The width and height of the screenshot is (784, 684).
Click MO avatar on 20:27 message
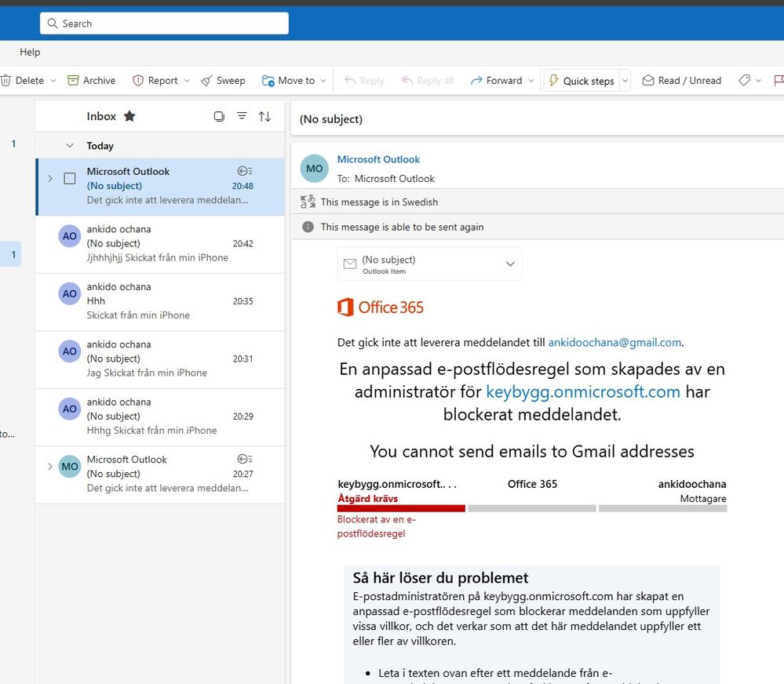click(x=70, y=467)
